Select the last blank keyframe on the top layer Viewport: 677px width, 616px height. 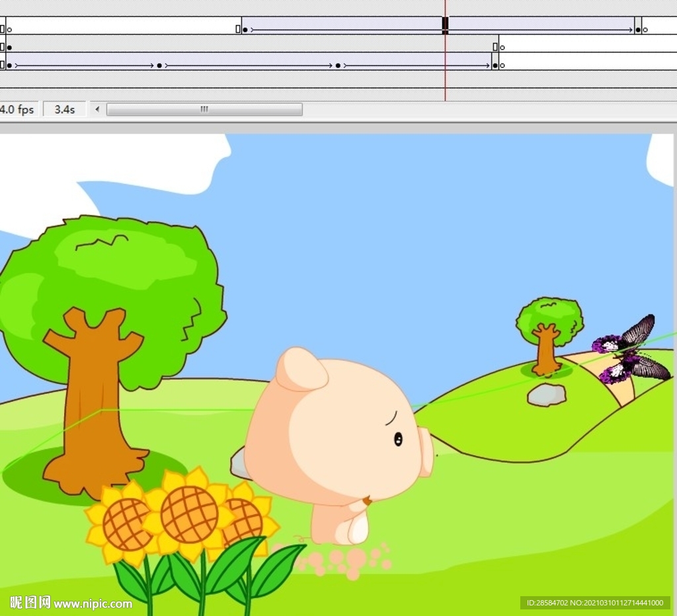point(645,30)
